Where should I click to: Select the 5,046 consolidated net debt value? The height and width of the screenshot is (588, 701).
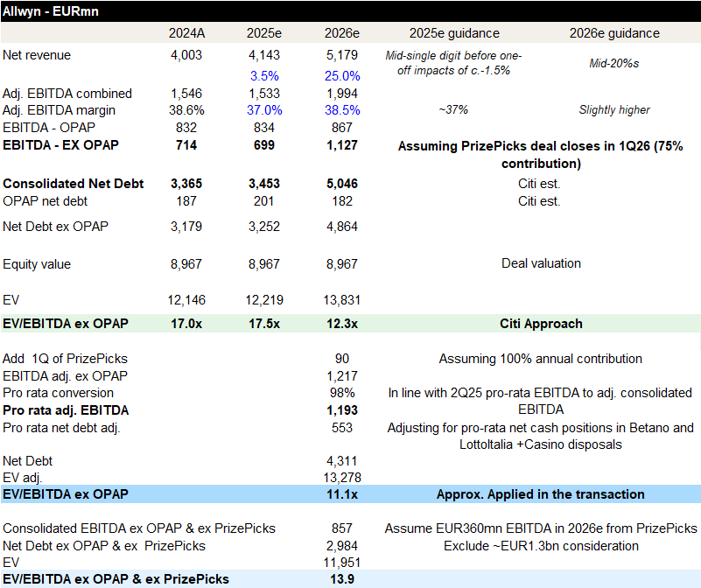tap(343, 184)
